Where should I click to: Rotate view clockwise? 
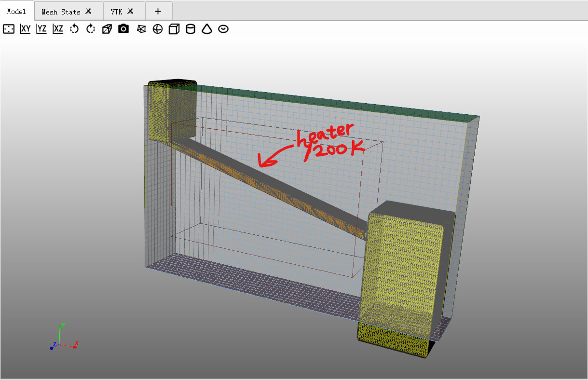[x=91, y=29]
